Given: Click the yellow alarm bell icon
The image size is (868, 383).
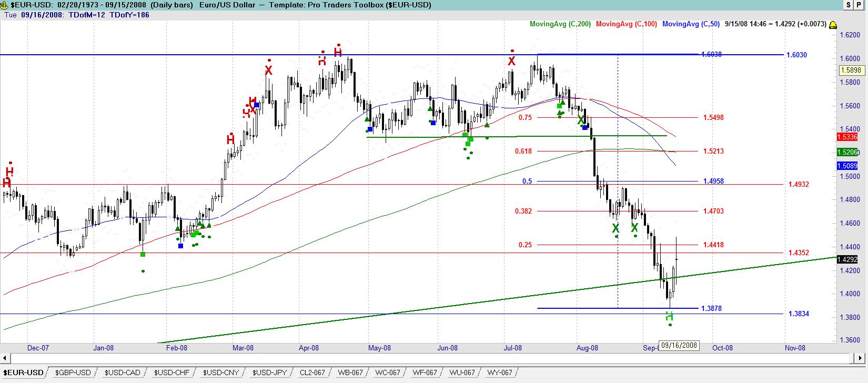Looking at the screenshot, I should pos(833,25).
